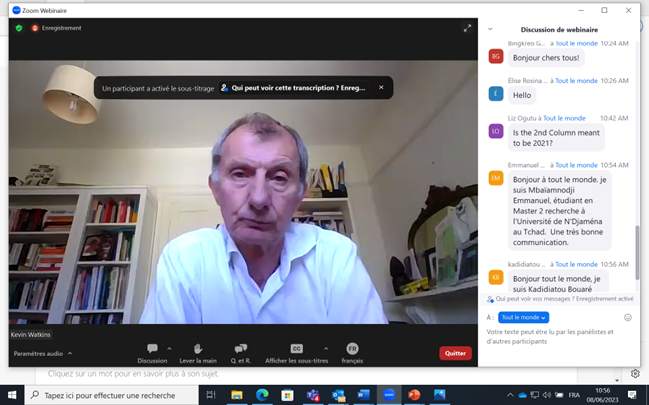This screenshot has width=649, height=405.
Task: Raise hand with Lever la main
Action: click(198, 354)
